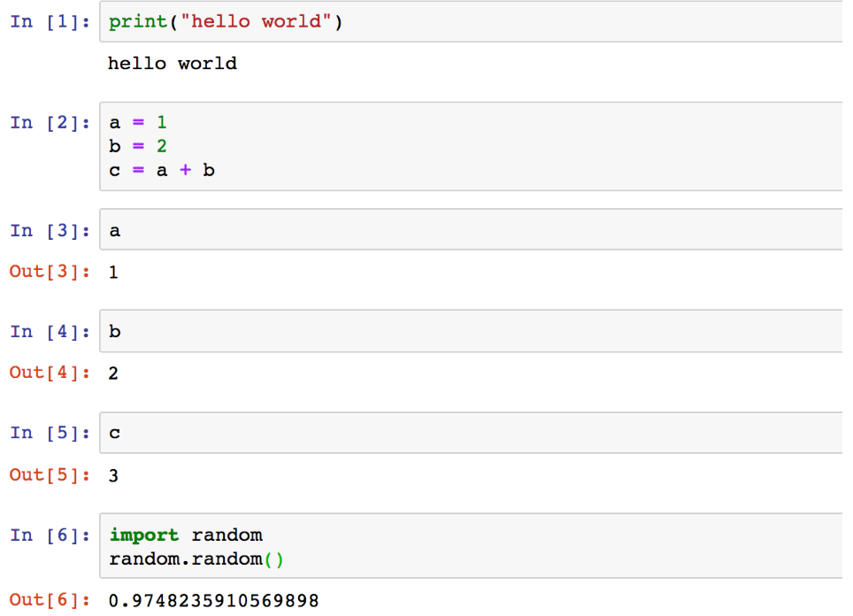Click the Out[5] prompt label
The height and width of the screenshot is (616, 853).
tap(50, 475)
